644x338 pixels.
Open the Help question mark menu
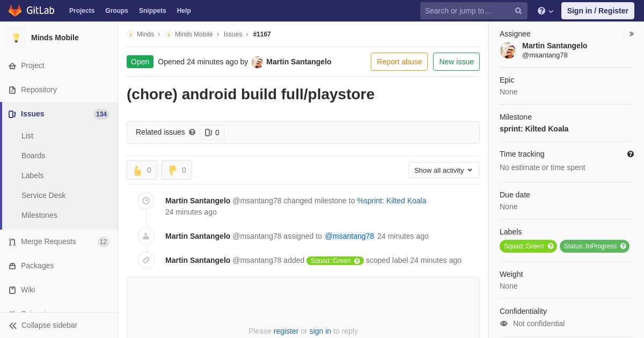(x=545, y=11)
